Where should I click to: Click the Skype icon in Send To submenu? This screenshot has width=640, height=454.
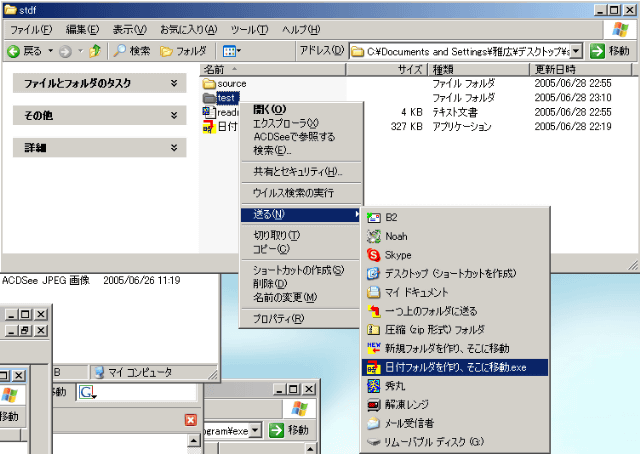click(375, 255)
